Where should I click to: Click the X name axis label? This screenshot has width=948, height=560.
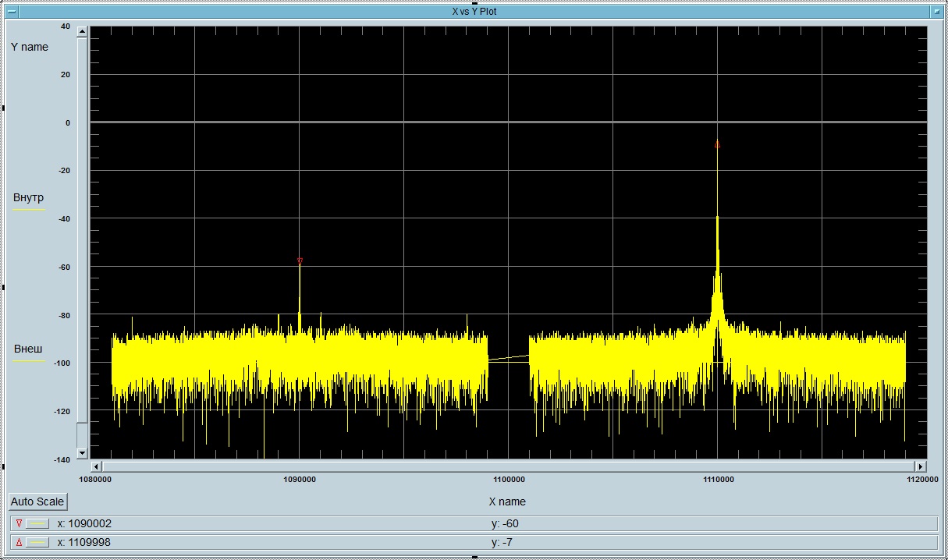click(507, 502)
